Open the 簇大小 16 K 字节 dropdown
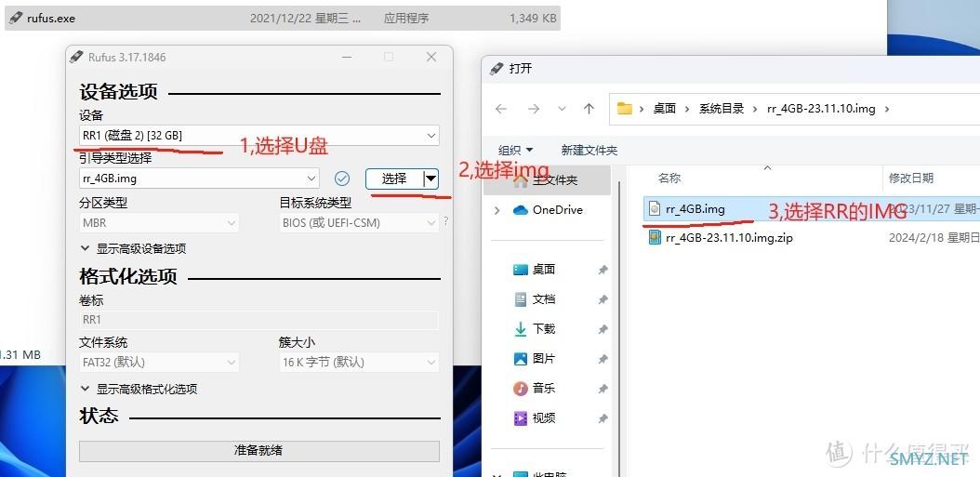The height and width of the screenshot is (477, 980). pos(360,362)
